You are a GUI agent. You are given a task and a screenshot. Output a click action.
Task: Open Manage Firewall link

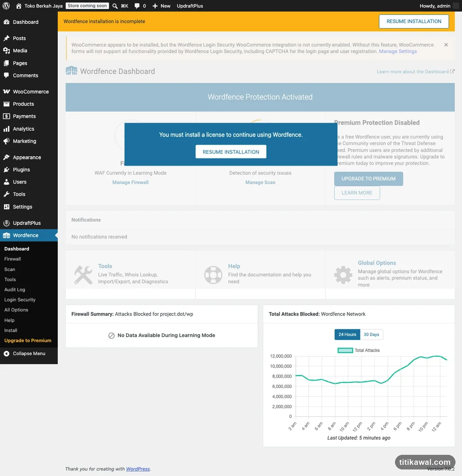coord(131,182)
